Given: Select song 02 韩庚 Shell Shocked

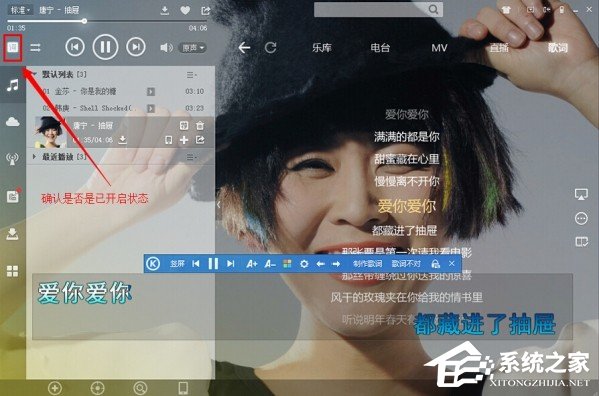Looking at the screenshot, I should (x=120, y=108).
